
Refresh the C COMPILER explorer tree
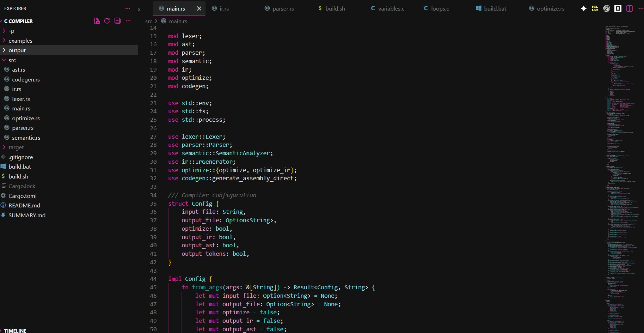107,21
